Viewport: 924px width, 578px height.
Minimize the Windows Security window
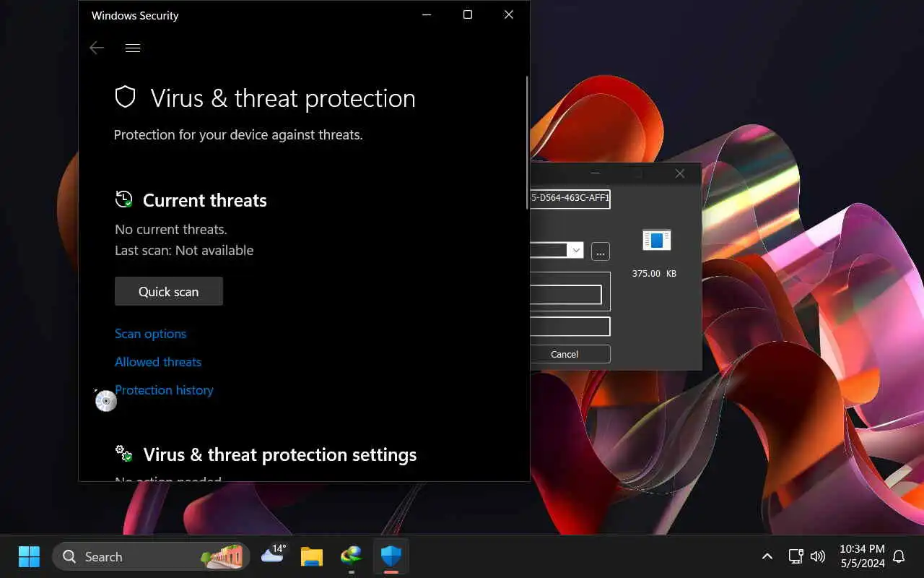coord(427,15)
